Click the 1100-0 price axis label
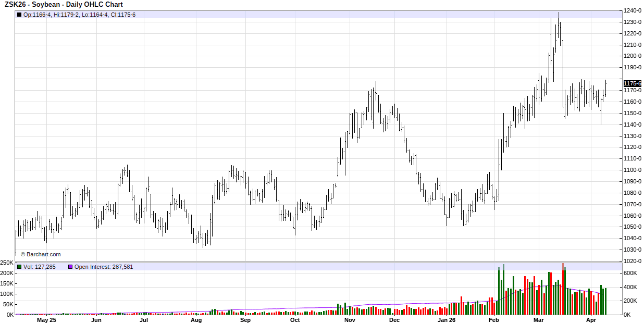The height and width of the screenshot is (336, 644). 633,170
